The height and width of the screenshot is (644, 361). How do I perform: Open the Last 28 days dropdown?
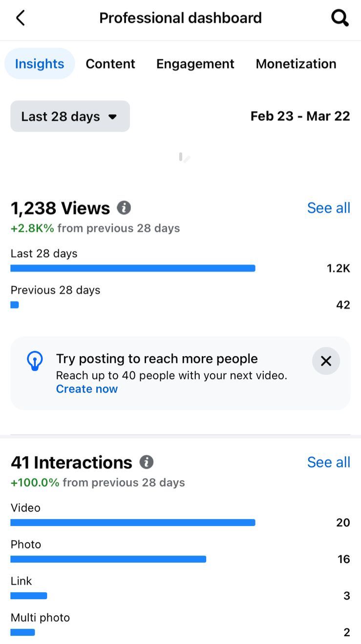(x=70, y=116)
